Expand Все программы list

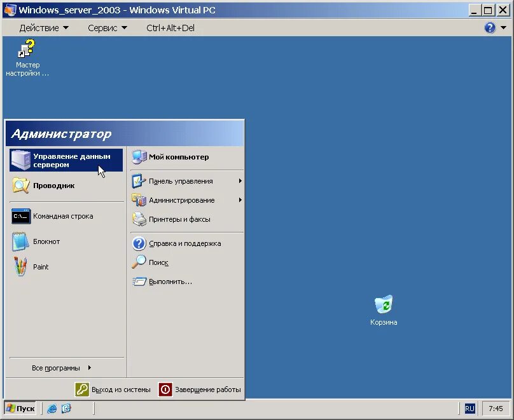(x=62, y=368)
